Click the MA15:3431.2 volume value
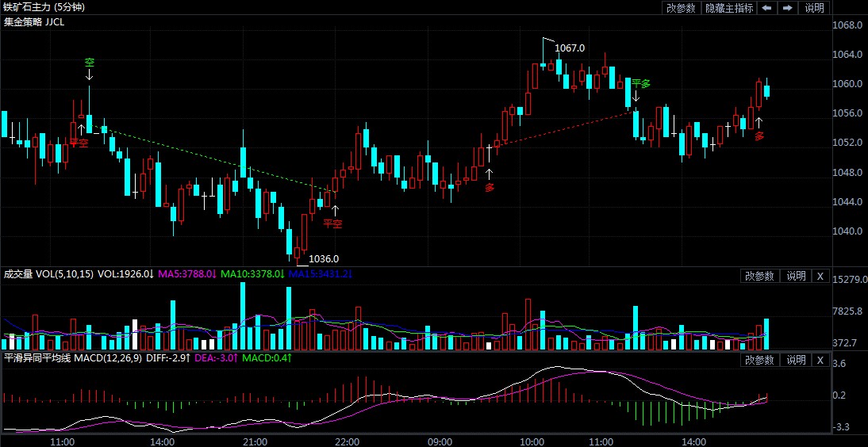Viewport: 868px width, 447px height. pos(321,274)
